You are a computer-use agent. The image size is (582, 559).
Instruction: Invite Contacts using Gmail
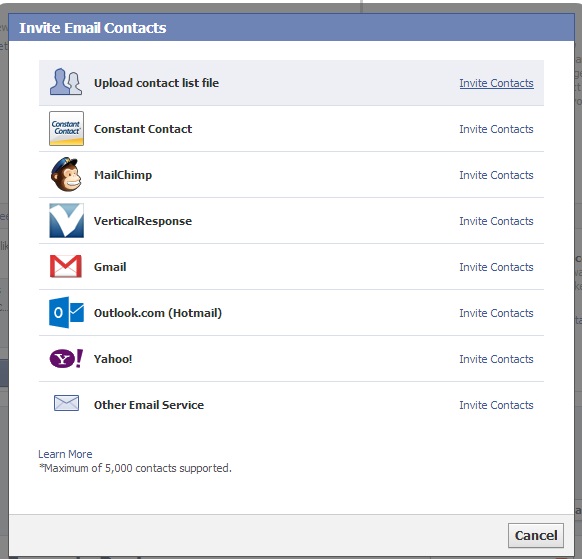point(496,267)
